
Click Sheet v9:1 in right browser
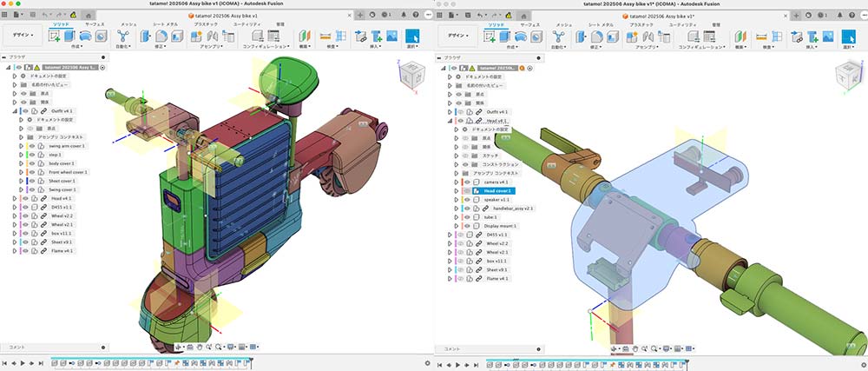tap(498, 269)
